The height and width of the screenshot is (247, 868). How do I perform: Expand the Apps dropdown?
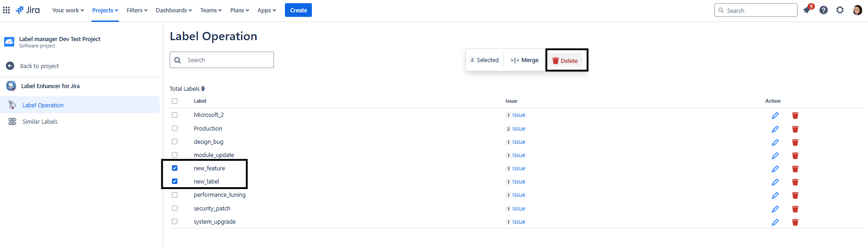point(267,10)
